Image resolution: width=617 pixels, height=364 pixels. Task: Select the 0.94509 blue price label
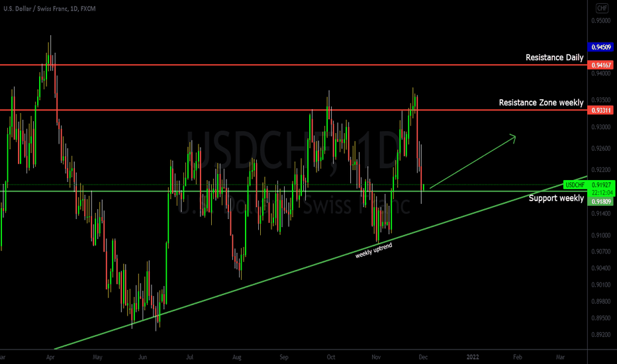coord(601,47)
